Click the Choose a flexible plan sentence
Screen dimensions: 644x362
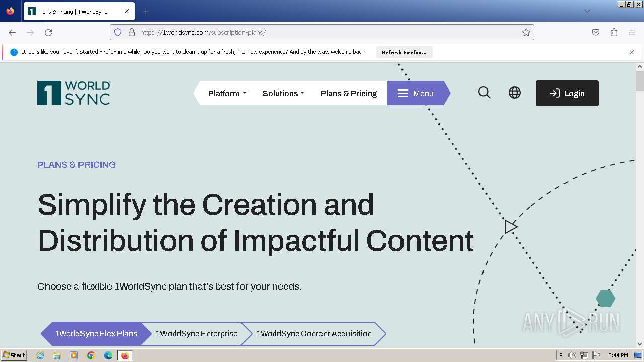click(170, 287)
